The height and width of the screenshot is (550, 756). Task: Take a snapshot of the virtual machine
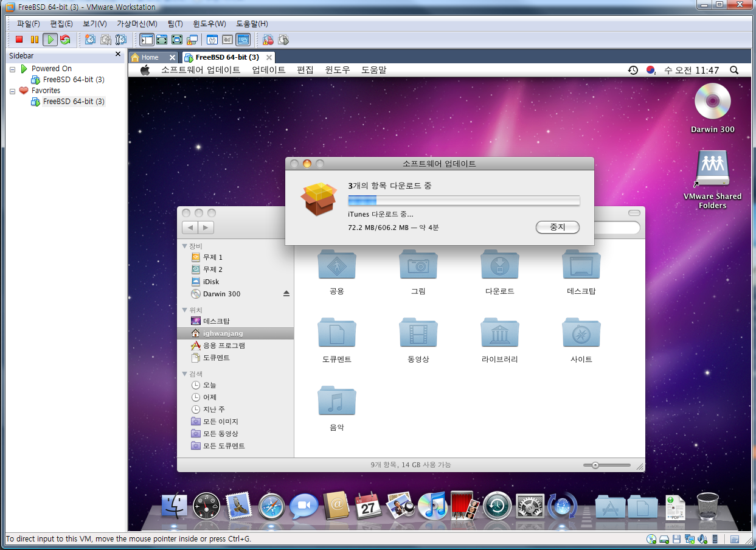(90, 39)
